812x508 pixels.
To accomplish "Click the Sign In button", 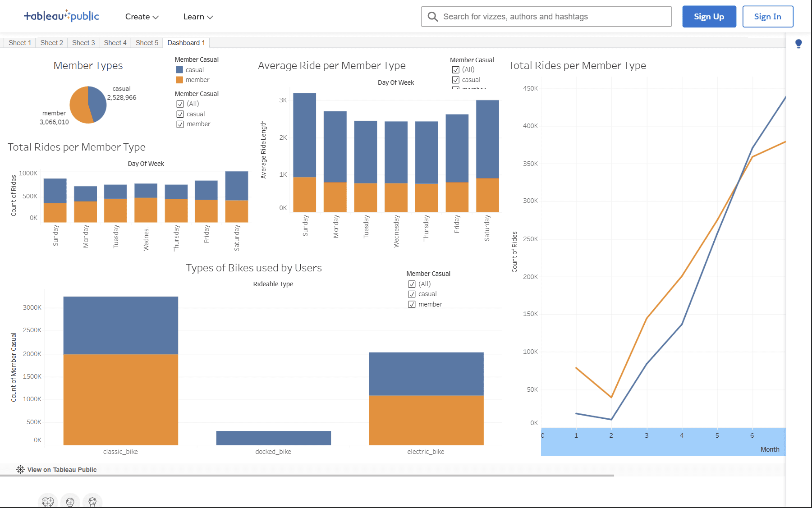I will [x=767, y=16].
